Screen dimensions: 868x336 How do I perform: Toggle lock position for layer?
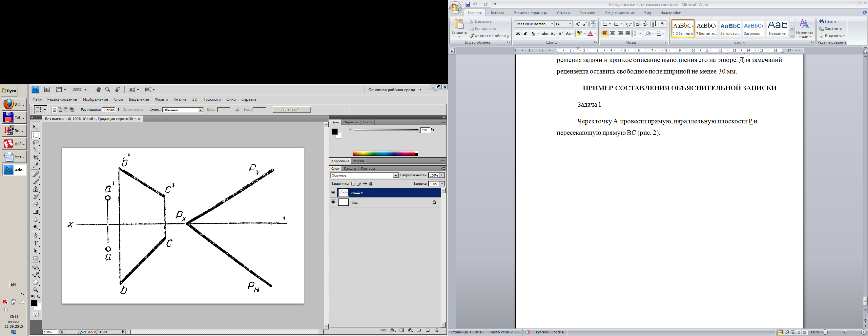point(365,184)
